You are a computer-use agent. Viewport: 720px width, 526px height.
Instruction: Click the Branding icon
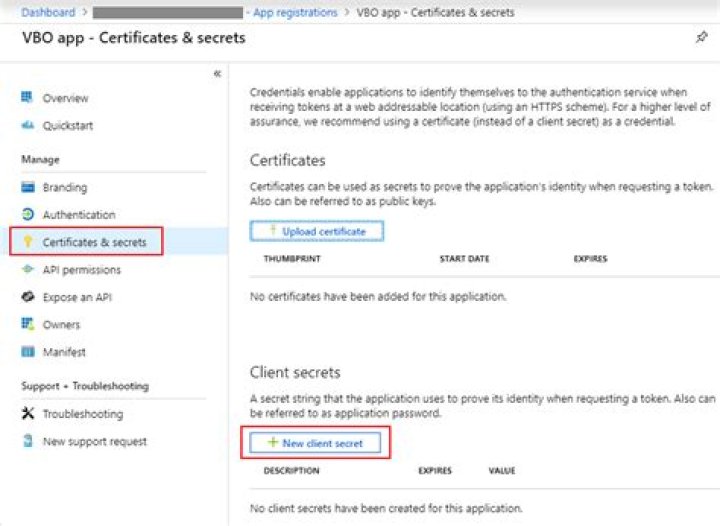(x=28, y=187)
